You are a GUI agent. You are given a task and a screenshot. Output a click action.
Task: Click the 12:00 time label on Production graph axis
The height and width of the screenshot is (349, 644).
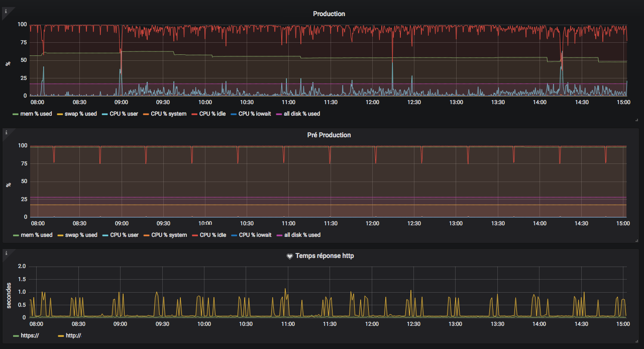point(372,102)
